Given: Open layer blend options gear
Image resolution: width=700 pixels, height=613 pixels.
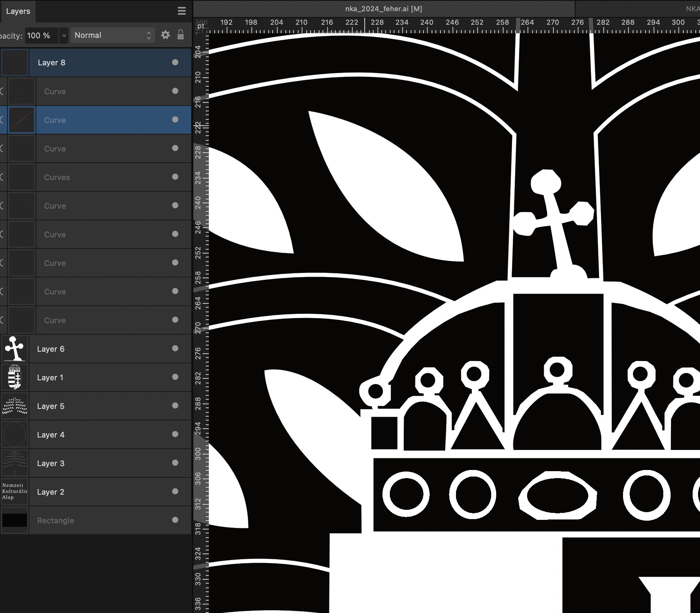Looking at the screenshot, I should 166,35.
